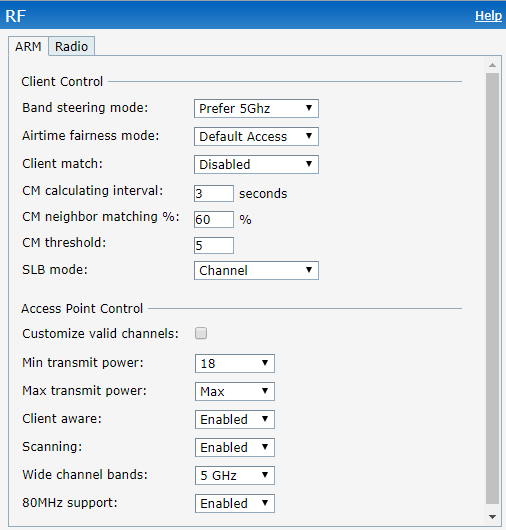Click scrollbar down arrow
Viewport: 506px width, 530px height.
[492, 517]
